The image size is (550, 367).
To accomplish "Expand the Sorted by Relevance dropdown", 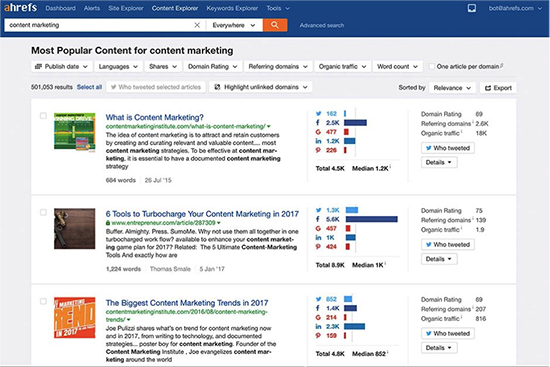I will click(452, 88).
